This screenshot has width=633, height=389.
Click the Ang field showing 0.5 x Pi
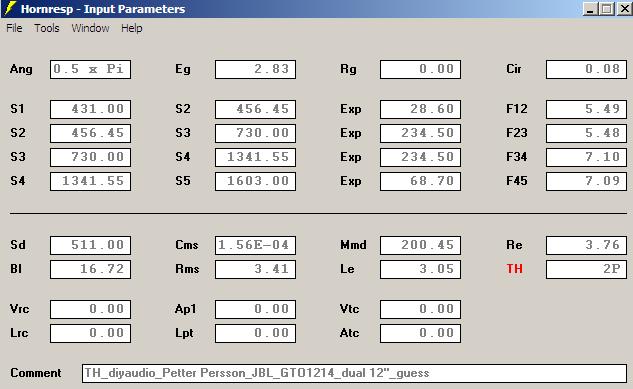pyautogui.click(x=90, y=69)
